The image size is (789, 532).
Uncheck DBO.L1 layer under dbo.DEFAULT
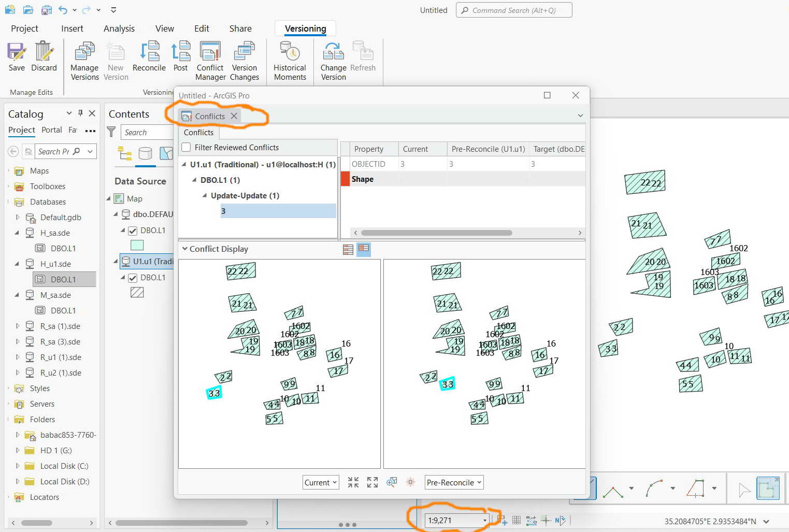pyautogui.click(x=133, y=231)
